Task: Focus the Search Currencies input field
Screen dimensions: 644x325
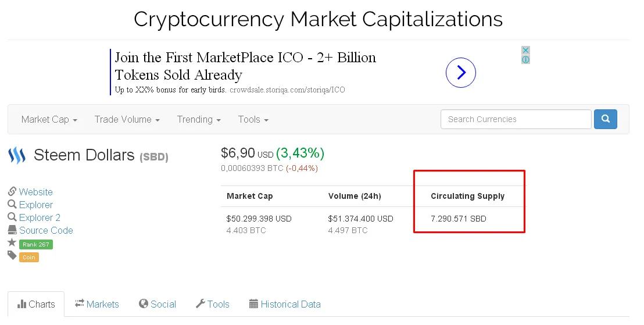Action: (x=516, y=119)
